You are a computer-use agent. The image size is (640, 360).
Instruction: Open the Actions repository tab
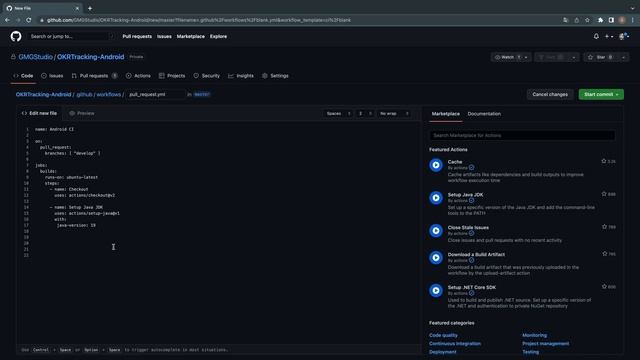(138, 76)
